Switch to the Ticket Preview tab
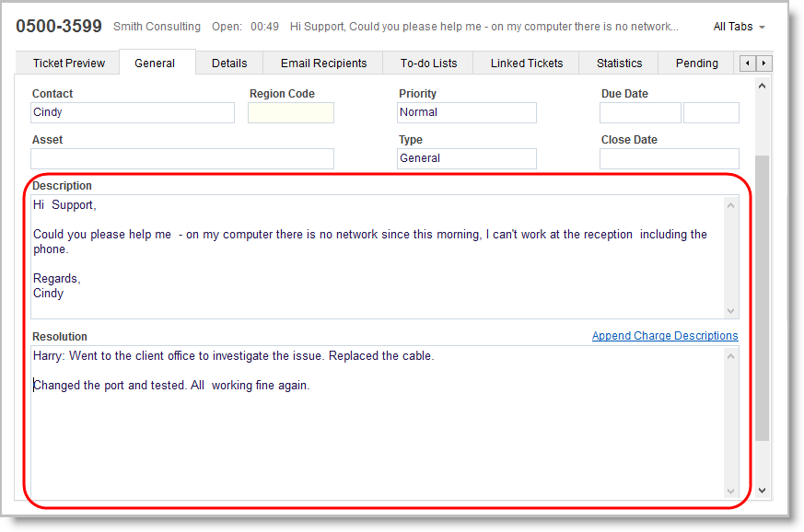The width and height of the screenshot is (804, 532). (x=69, y=64)
